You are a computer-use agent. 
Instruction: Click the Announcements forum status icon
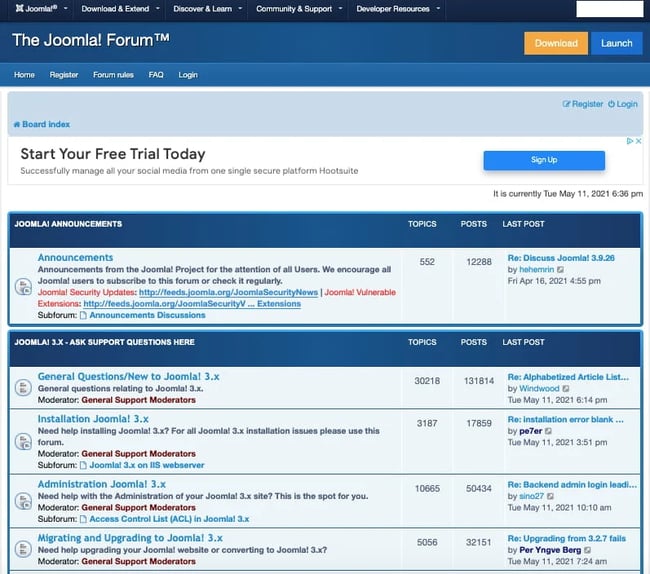point(23,287)
